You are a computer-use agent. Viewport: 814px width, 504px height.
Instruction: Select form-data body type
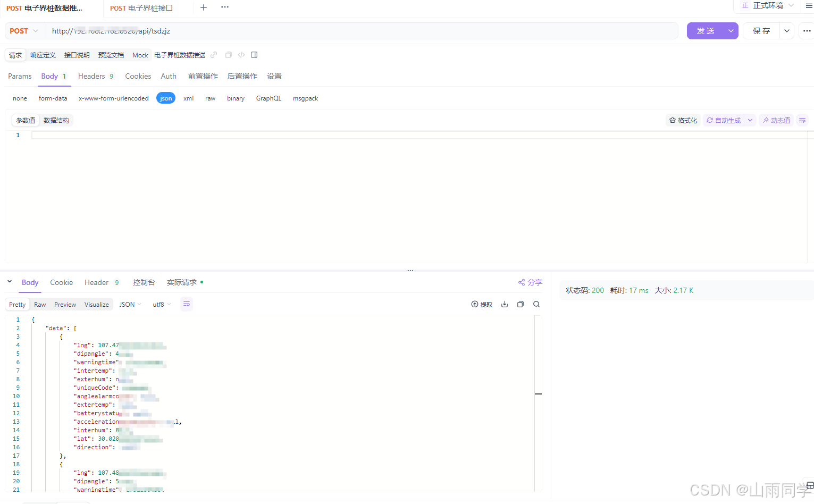[53, 98]
